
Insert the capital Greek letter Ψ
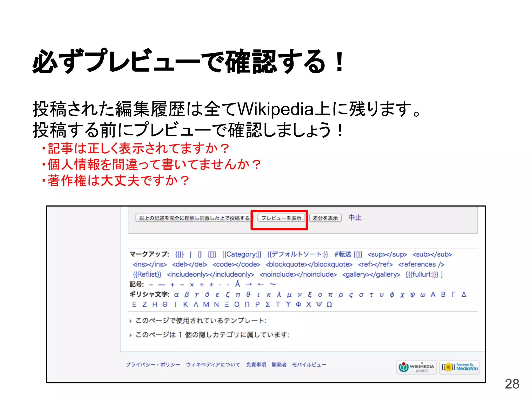click(319, 304)
